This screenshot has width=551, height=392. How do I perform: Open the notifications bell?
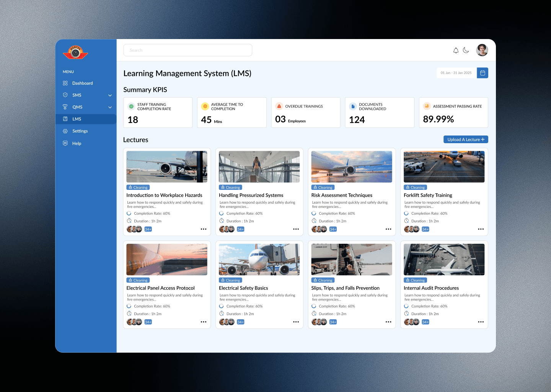coord(456,50)
